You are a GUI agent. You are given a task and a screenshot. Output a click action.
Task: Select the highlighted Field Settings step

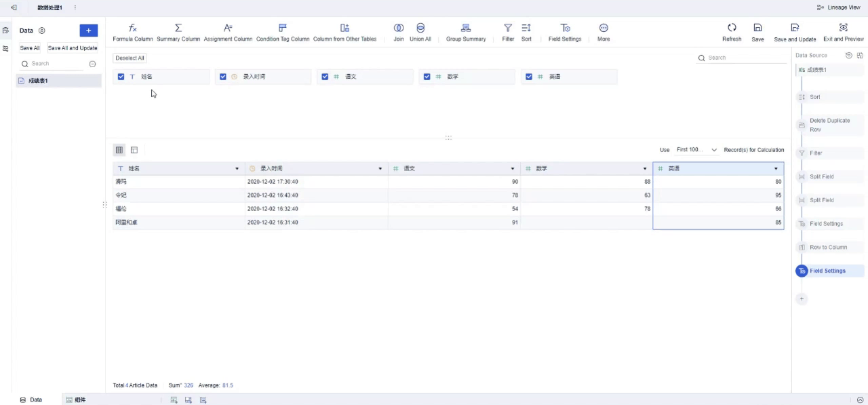(x=829, y=271)
